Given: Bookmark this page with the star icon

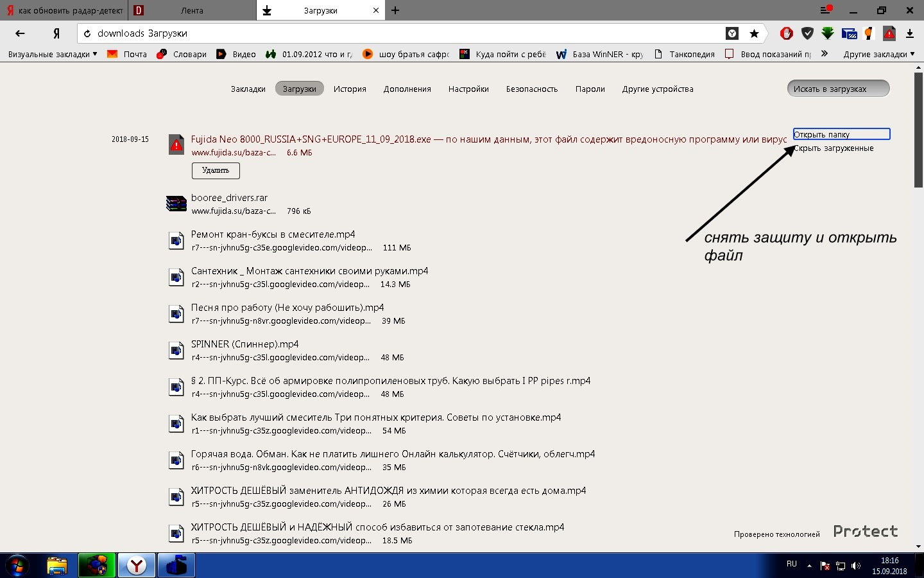Looking at the screenshot, I should pos(754,33).
